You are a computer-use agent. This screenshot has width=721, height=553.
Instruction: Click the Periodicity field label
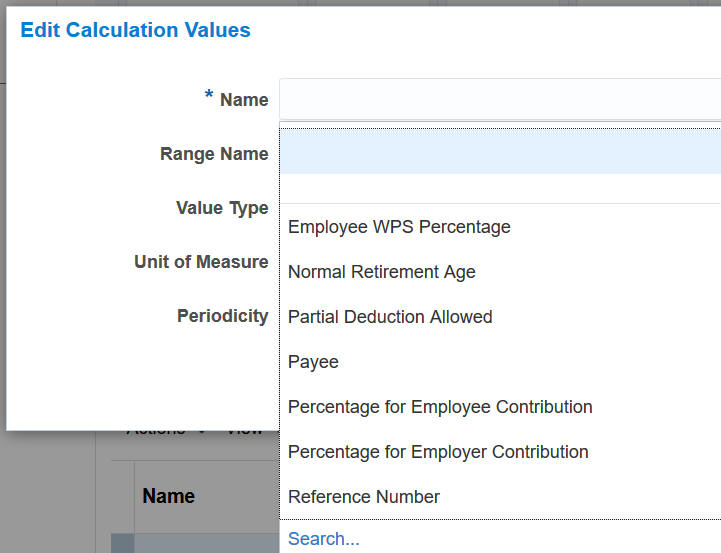click(x=222, y=316)
